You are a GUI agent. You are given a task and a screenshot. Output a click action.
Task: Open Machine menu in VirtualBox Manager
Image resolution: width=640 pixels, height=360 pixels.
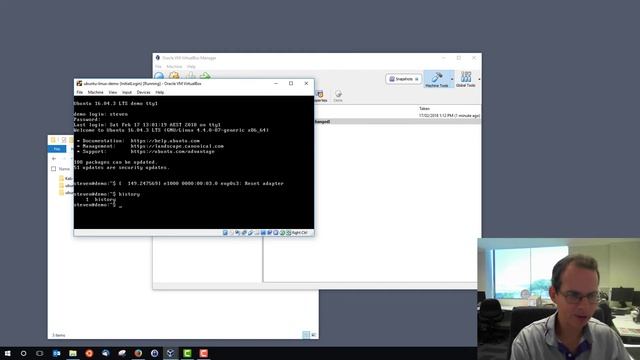coord(174,67)
